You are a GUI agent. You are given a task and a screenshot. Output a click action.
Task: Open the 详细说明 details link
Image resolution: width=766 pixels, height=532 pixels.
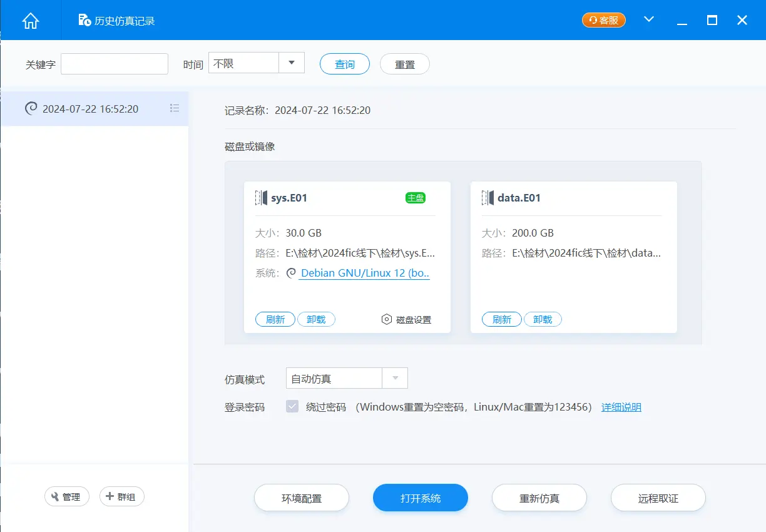coord(621,407)
